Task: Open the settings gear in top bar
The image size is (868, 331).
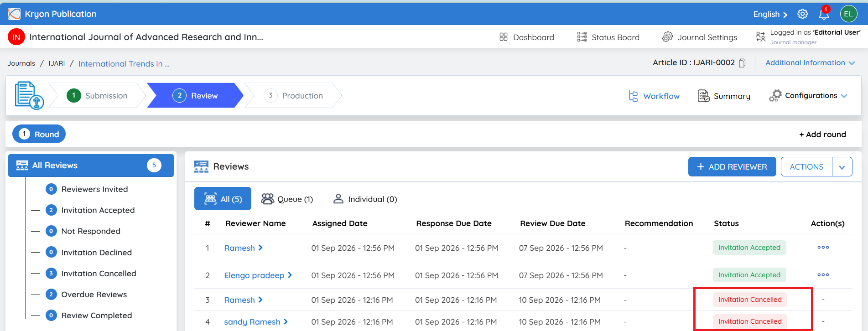Action: tap(802, 14)
